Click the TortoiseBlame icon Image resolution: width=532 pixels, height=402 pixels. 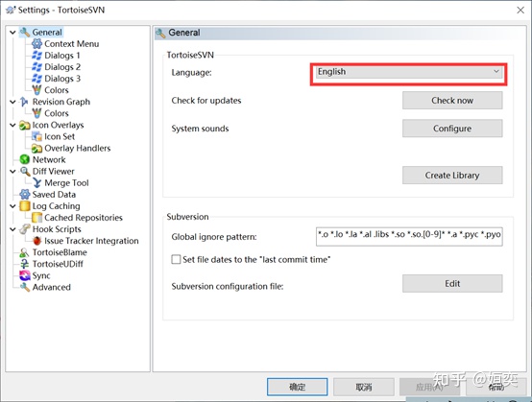coord(24,252)
